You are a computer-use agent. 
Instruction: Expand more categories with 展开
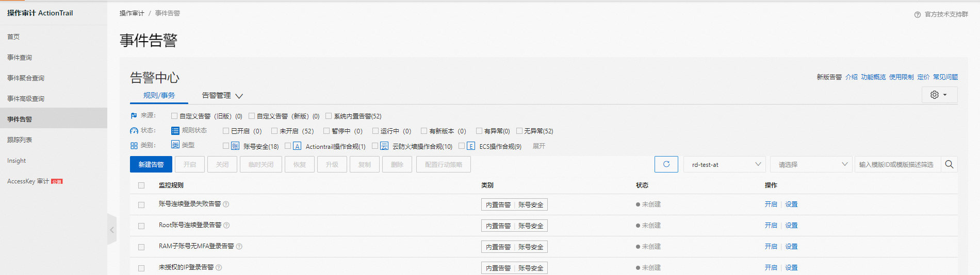(x=539, y=146)
